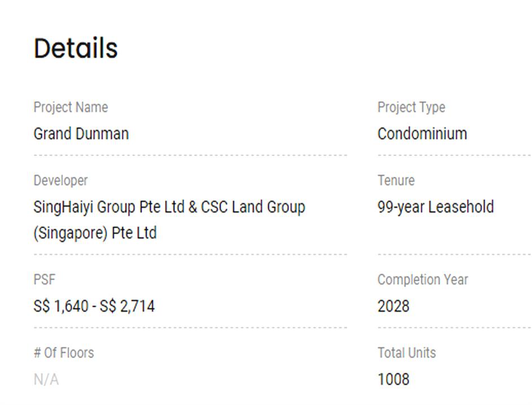Select the Condominium project type value
The width and height of the screenshot is (532, 405).
coord(422,134)
